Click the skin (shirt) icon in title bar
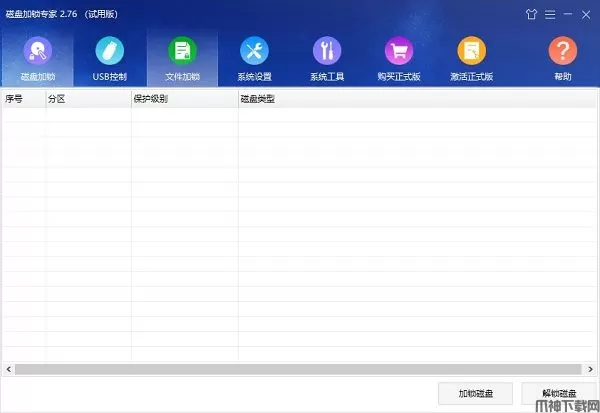The width and height of the screenshot is (600, 413). pos(531,15)
